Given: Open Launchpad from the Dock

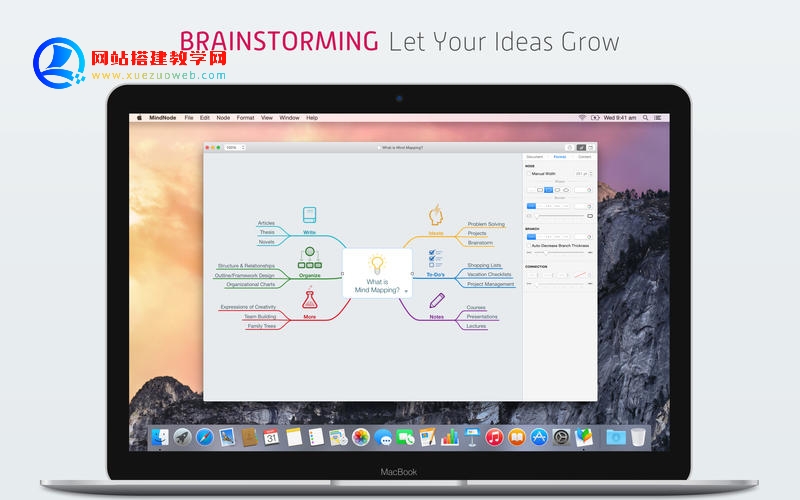Looking at the screenshot, I should [x=182, y=437].
